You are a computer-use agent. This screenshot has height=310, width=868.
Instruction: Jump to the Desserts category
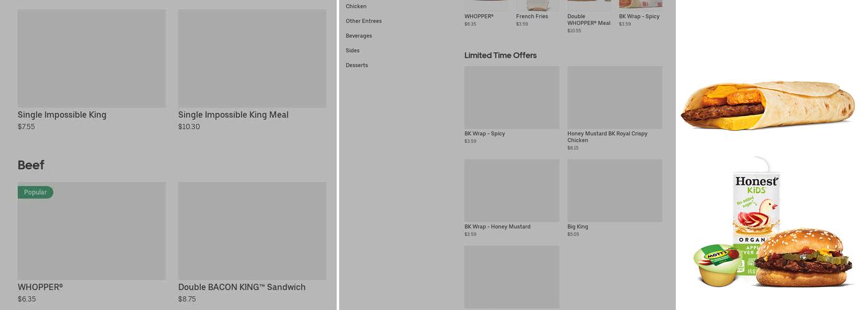356,65
